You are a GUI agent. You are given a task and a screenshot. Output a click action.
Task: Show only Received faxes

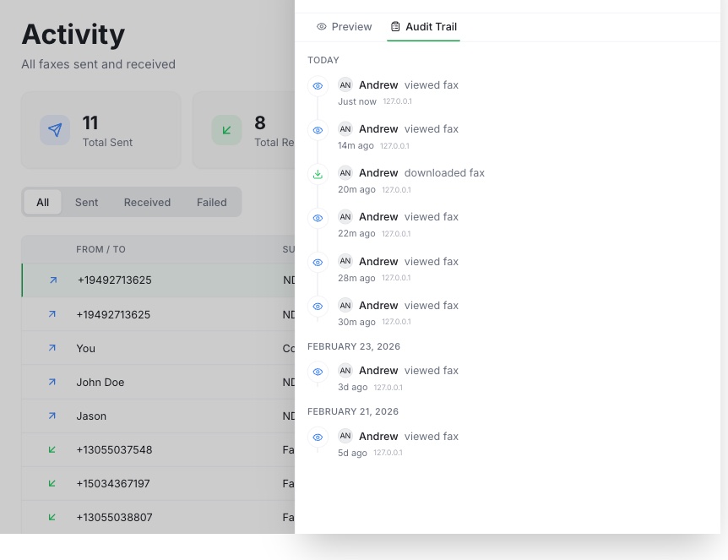(x=147, y=202)
